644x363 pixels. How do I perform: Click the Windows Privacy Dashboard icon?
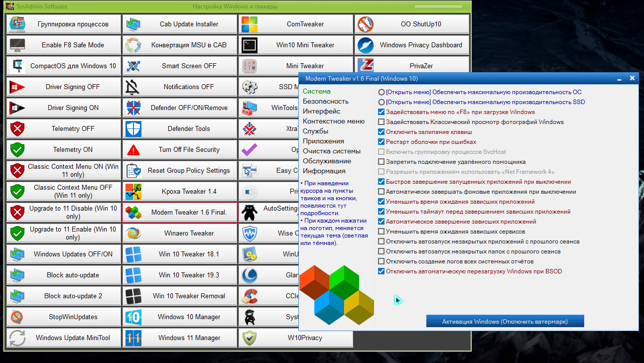[x=365, y=45]
